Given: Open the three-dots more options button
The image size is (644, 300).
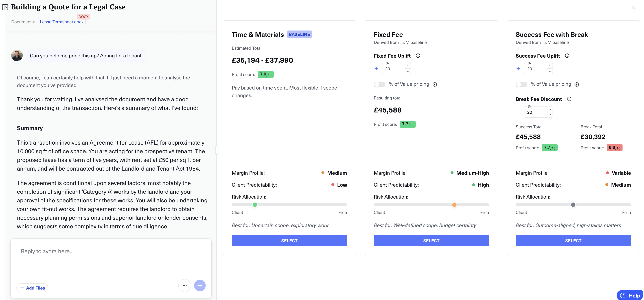Looking at the screenshot, I should (185, 286).
